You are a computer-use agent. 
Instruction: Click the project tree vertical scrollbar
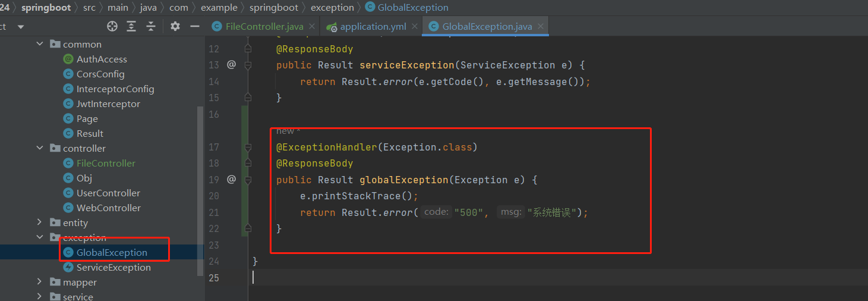pos(200,190)
